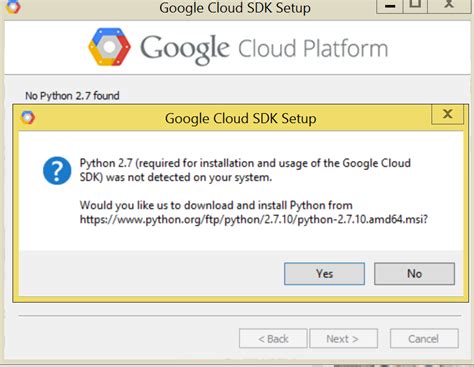Click the disabled Back button
Viewport: 474px width, 367px height.
[x=273, y=339]
